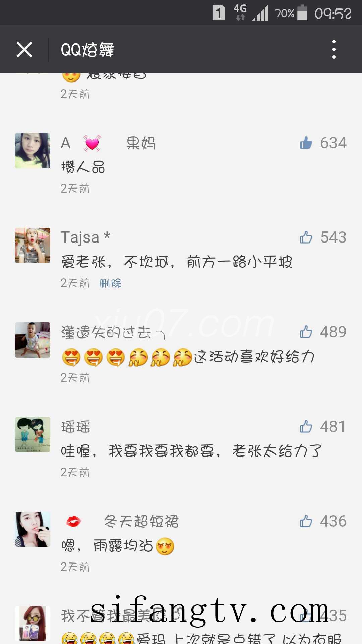The image size is (362, 644).
Task: Open 果妈's avatar picture
Action: pyautogui.click(x=33, y=151)
